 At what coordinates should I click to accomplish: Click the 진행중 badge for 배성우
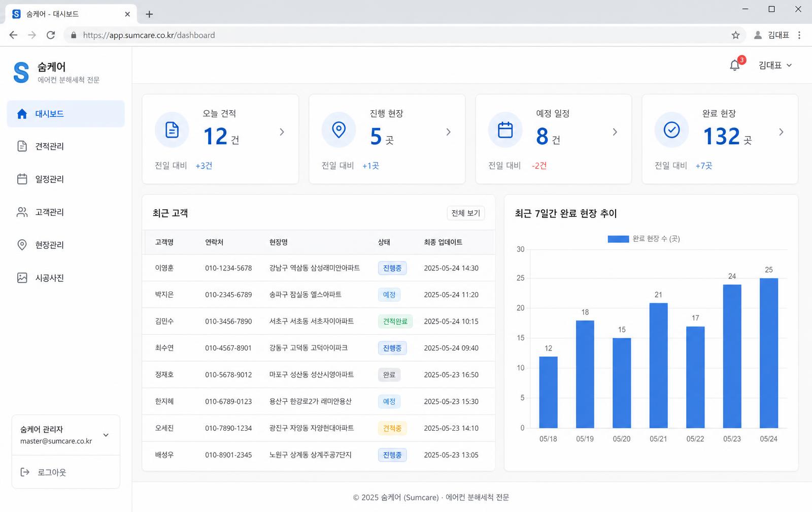(x=392, y=455)
